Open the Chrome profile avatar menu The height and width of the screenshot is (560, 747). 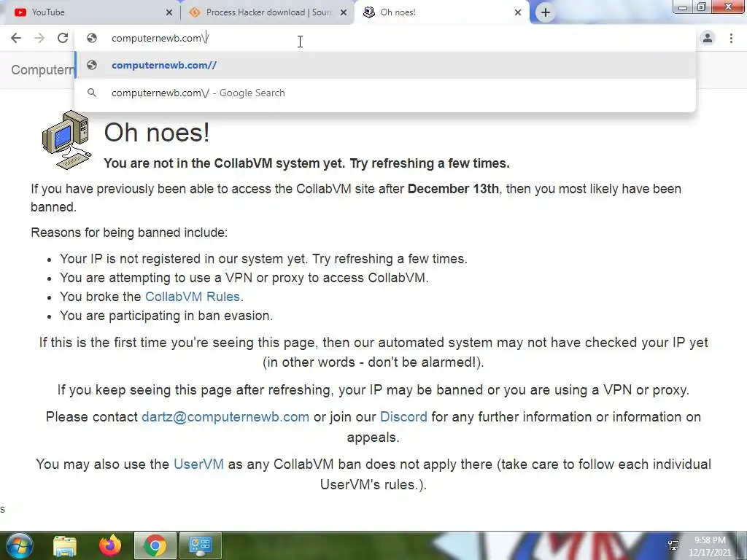click(x=708, y=38)
